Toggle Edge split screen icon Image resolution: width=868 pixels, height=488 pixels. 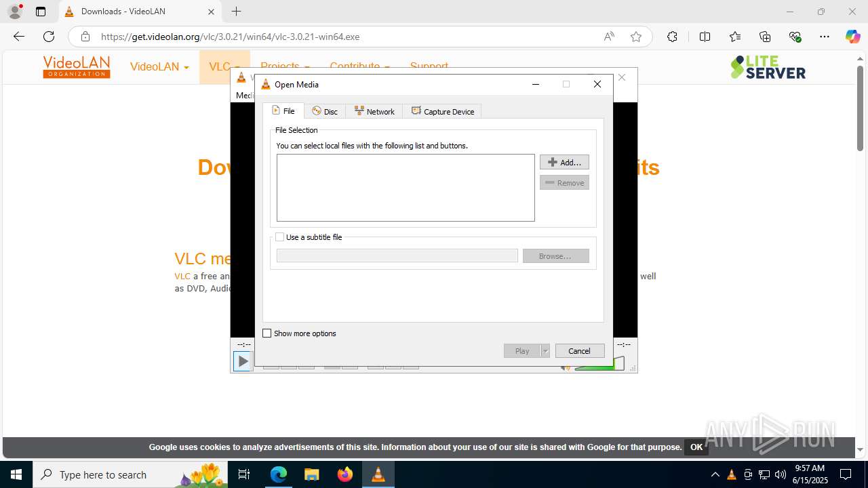pyautogui.click(x=705, y=37)
